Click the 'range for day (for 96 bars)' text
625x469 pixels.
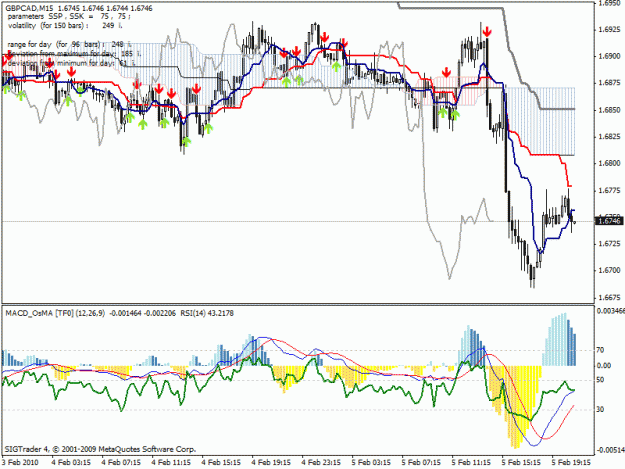coord(69,44)
